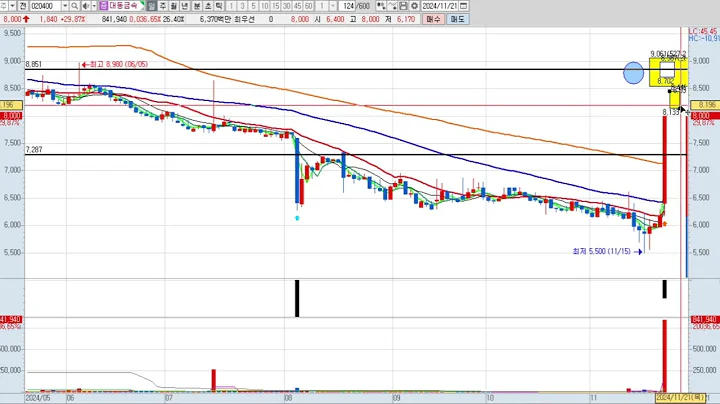Viewport: 720px width, 404px height.
Task: Click the line drawing tool icon
Action: tap(392, 6)
